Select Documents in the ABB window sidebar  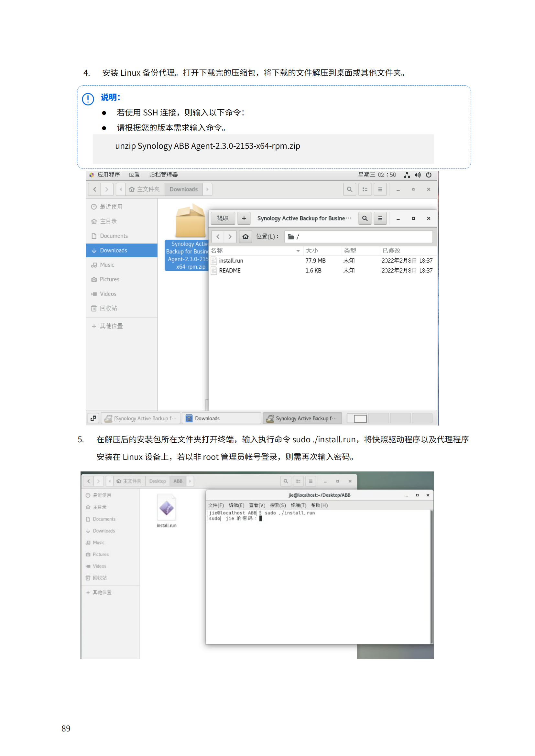pyautogui.click(x=110, y=519)
